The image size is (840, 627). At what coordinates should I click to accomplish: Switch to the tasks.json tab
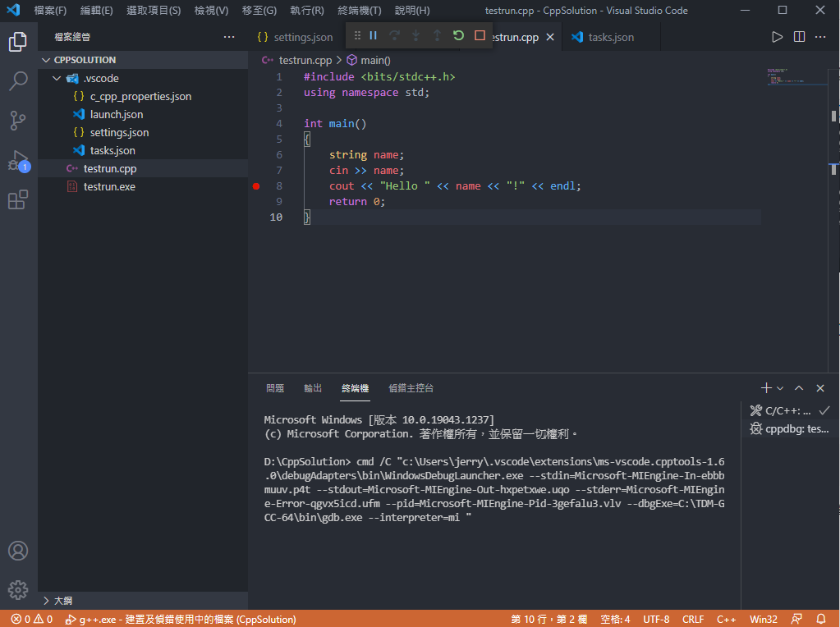coord(610,37)
